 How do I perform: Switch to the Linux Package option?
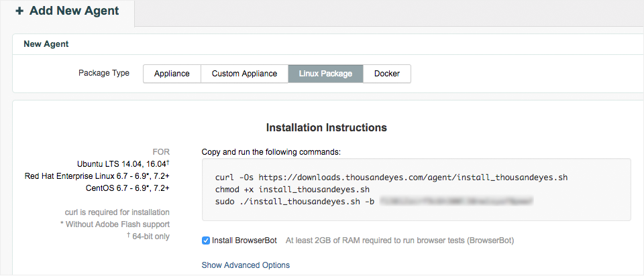(x=325, y=74)
